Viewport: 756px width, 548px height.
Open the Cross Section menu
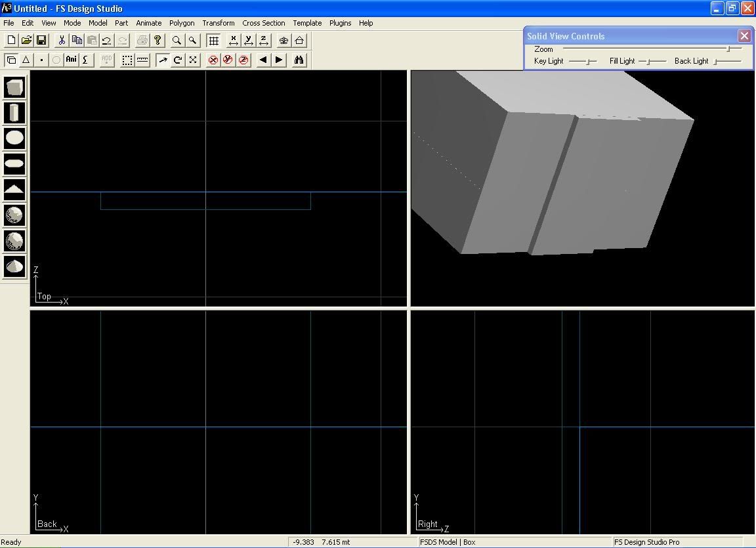(264, 23)
